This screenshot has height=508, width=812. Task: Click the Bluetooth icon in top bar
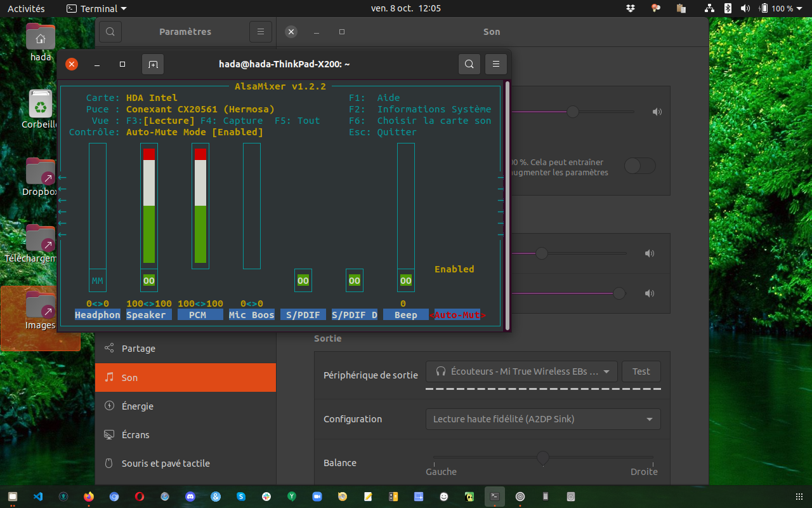[x=728, y=8]
